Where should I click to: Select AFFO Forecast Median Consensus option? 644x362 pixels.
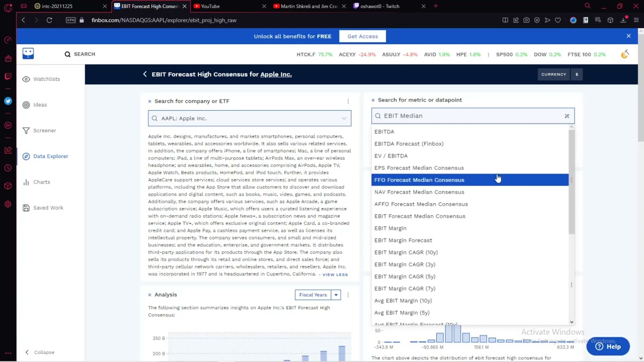point(470,204)
